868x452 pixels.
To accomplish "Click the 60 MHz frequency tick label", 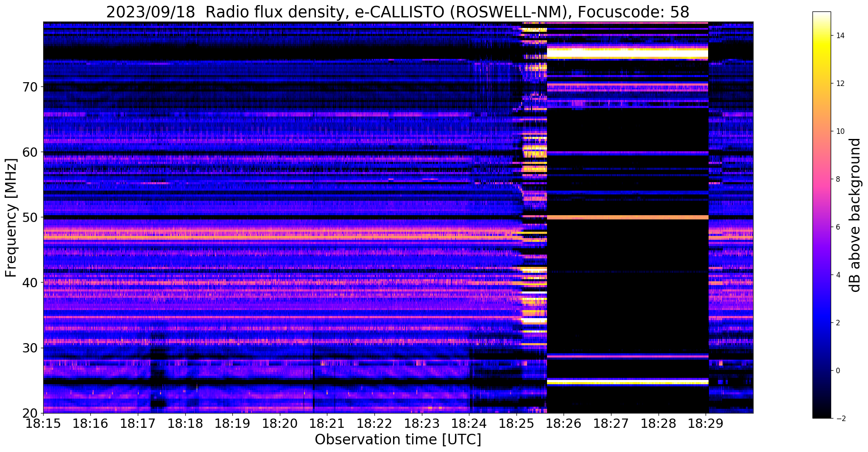I will coord(31,152).
